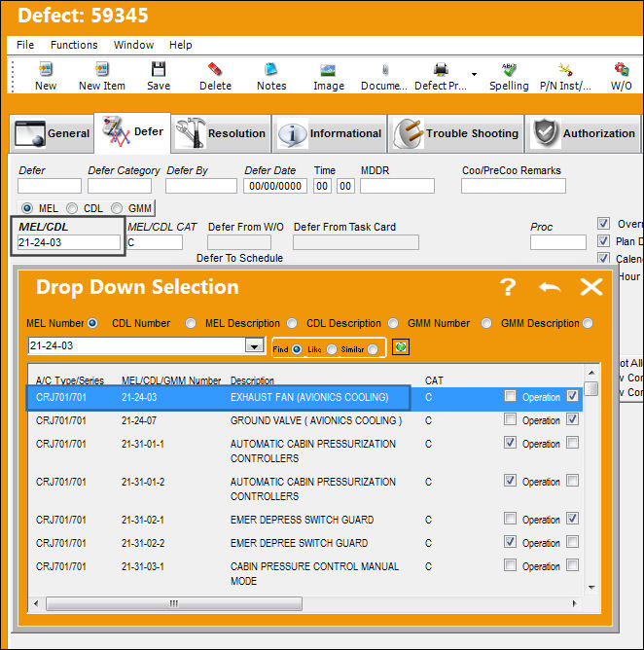Select the Defer tab
Screen dimensions: 644x650
click(132, 132)
